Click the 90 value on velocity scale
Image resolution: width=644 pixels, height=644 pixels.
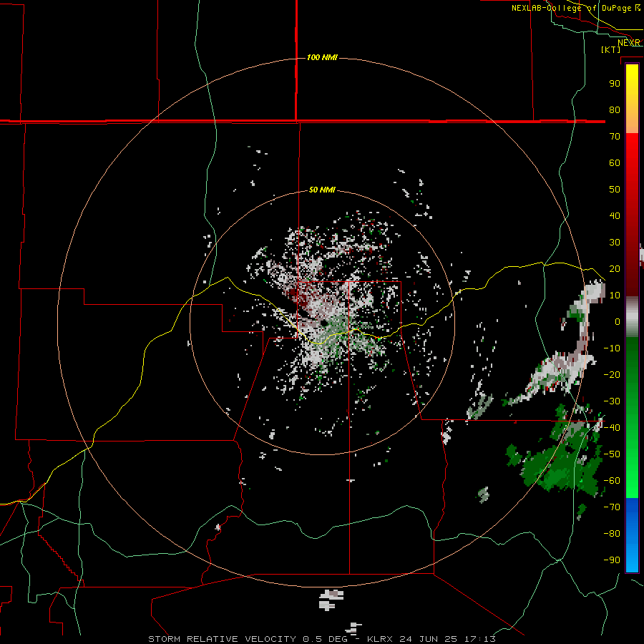point(615,84)
